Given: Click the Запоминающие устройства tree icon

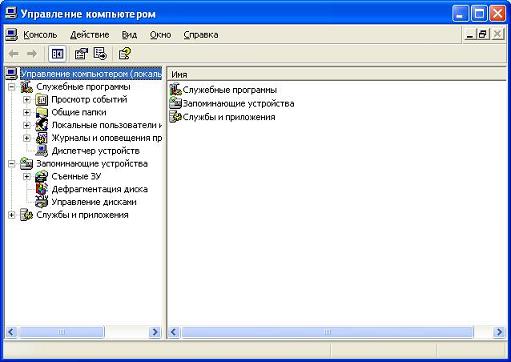Looking at the screenshot, I should 27,164.
